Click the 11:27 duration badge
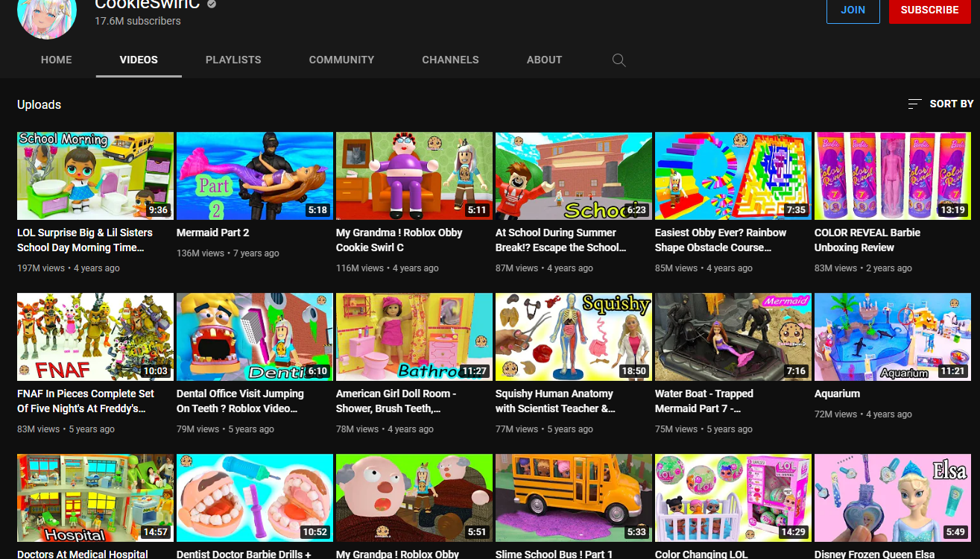980x559 pixels. [x=475, y=371]
